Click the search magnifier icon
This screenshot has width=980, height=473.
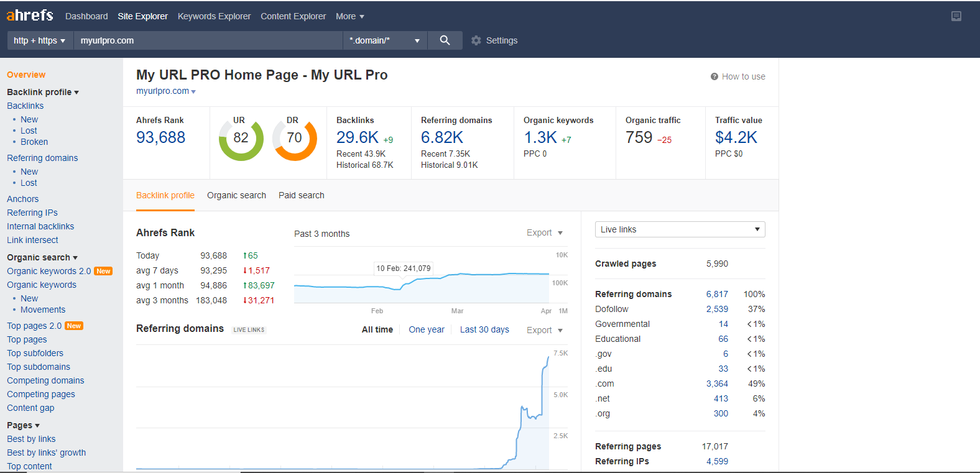click(x=445, y=40)
